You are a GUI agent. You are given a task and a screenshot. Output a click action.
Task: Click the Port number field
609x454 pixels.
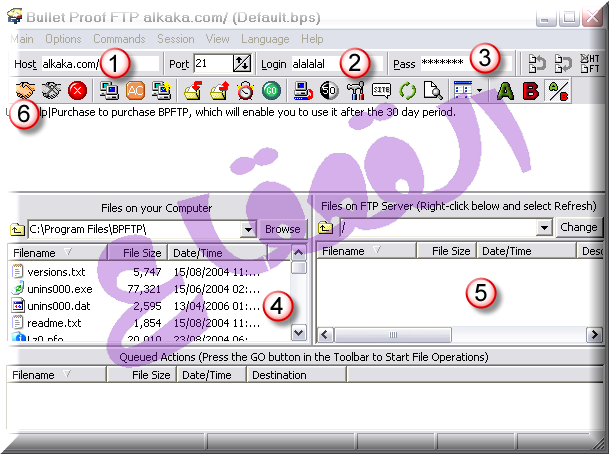click(213, 63)
